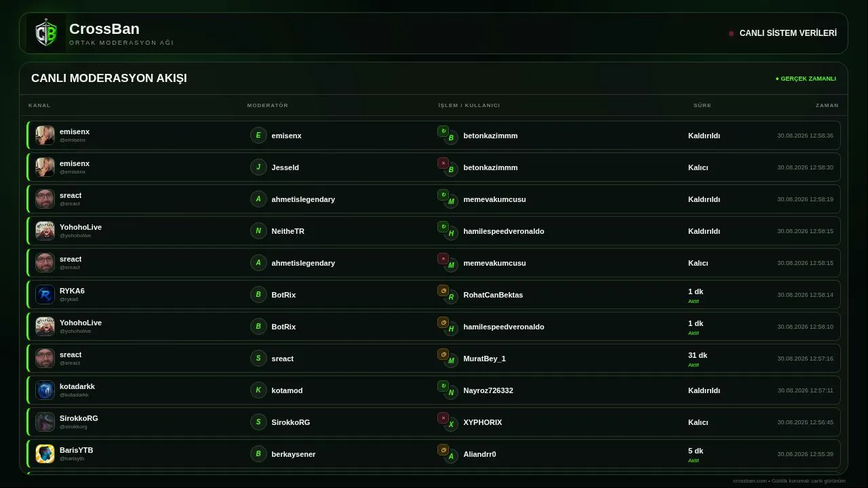The height and width of the screenshot is (488, 868).
Task: Click the J badge next to Jesseld
Action: point(258,167)
